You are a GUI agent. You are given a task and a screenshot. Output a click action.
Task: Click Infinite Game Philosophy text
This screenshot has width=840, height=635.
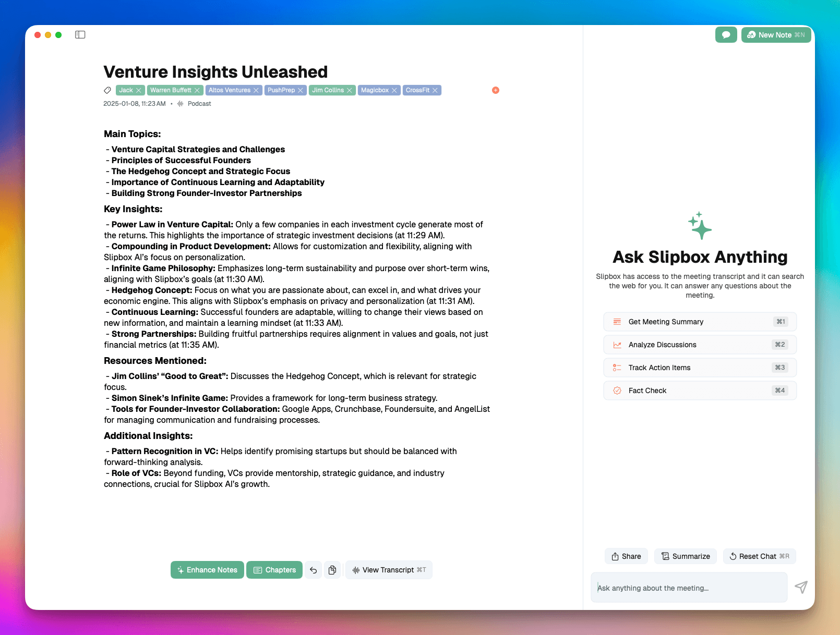(x=163, y=268)
